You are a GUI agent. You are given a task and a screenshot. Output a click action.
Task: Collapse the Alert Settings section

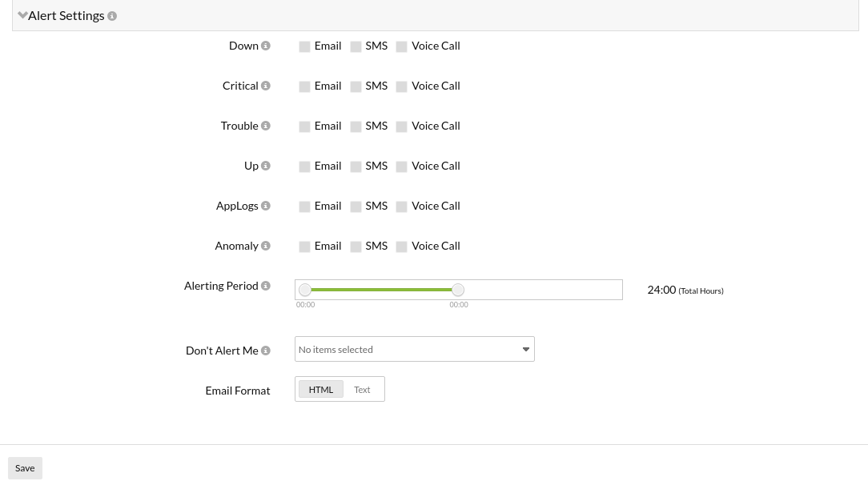pos(23,15)
